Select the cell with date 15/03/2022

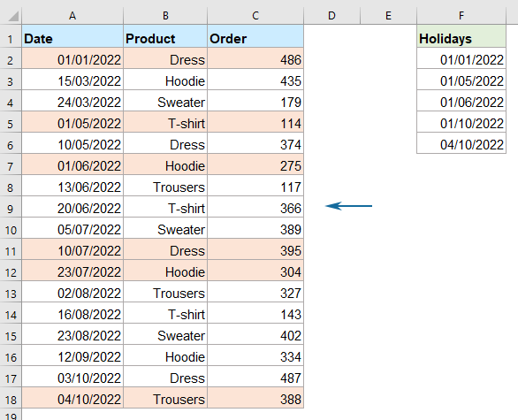72,80
